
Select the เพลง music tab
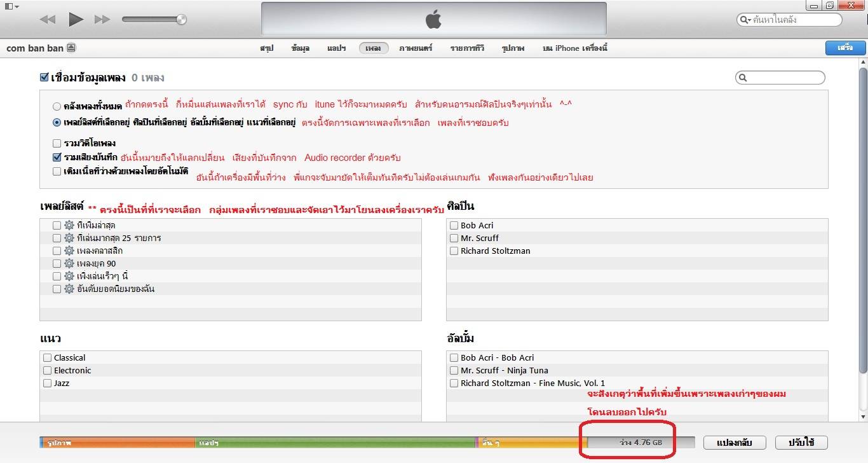[x=374, y=48]
